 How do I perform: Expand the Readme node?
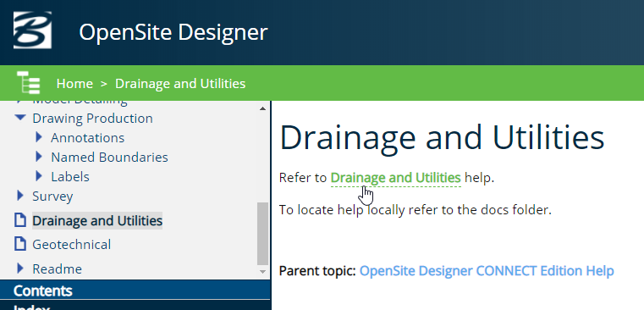[x=20, y=268]
